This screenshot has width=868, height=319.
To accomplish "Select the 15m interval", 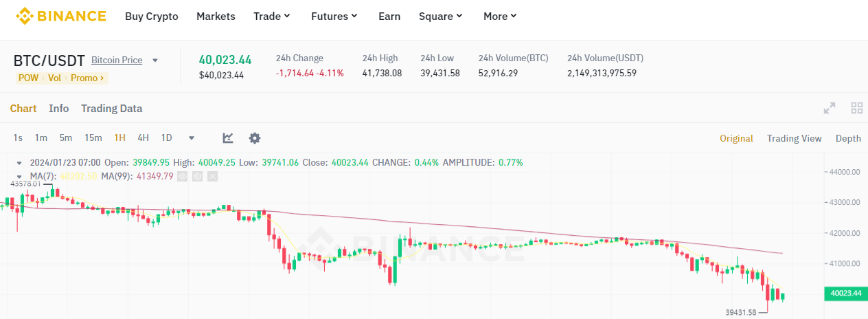I will tap(93, 138).
